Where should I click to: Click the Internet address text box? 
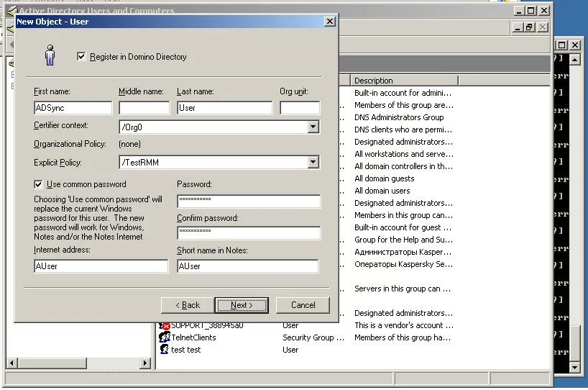101,266
